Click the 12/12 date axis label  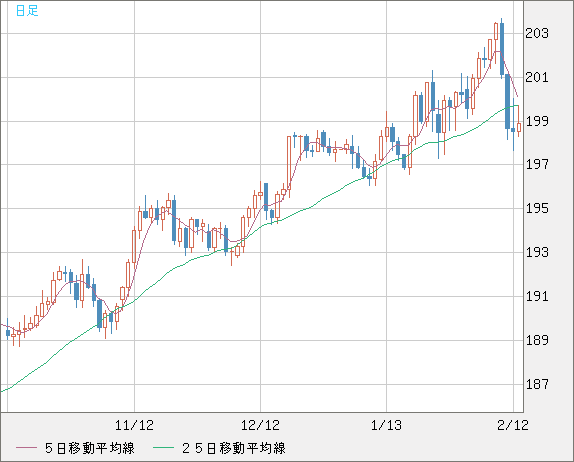[260, 425]
